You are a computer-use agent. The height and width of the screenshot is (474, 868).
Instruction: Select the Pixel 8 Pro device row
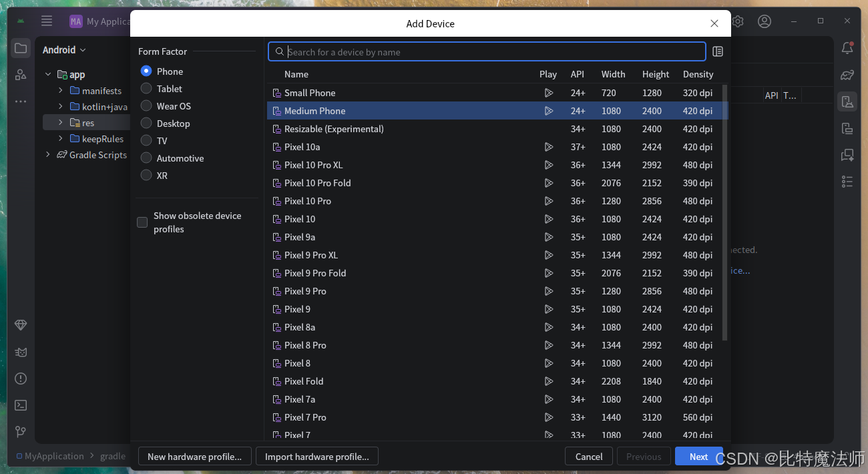(x=497, y=345)
